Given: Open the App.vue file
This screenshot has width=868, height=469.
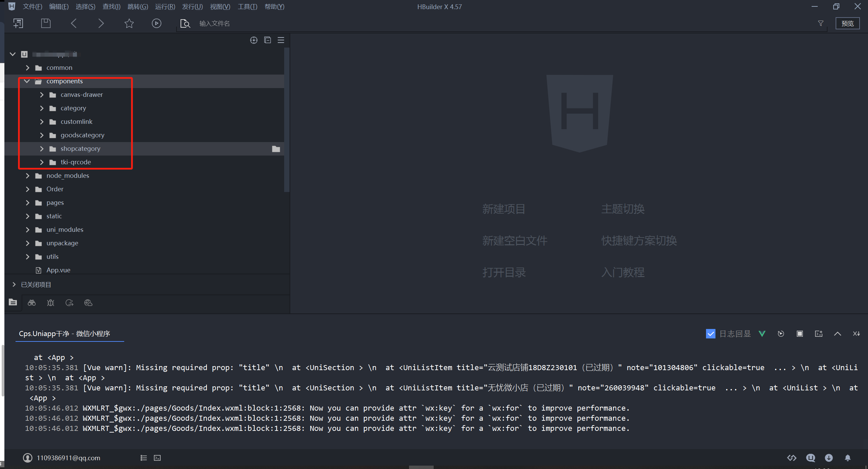Looking at the screenshot, I should pos(58,270).
